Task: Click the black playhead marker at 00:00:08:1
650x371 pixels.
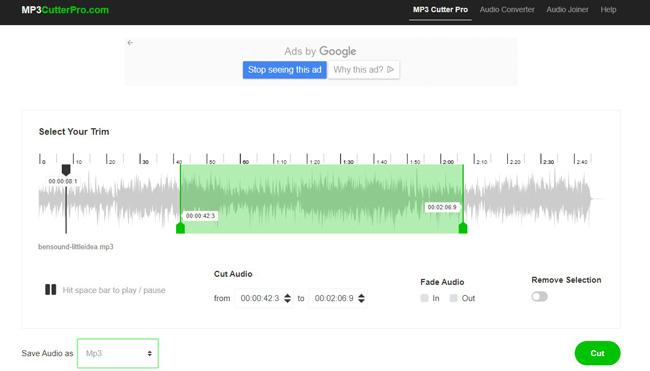Action: pyautogui.click(x=66, y=170)
